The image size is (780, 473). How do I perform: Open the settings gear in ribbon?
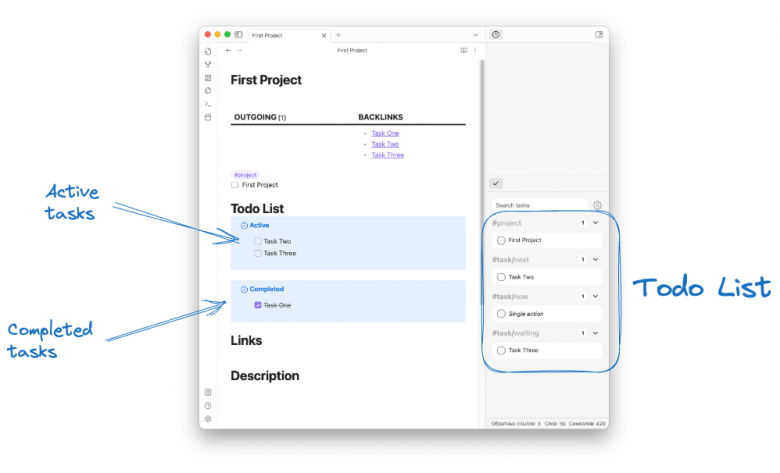(208, 419)
